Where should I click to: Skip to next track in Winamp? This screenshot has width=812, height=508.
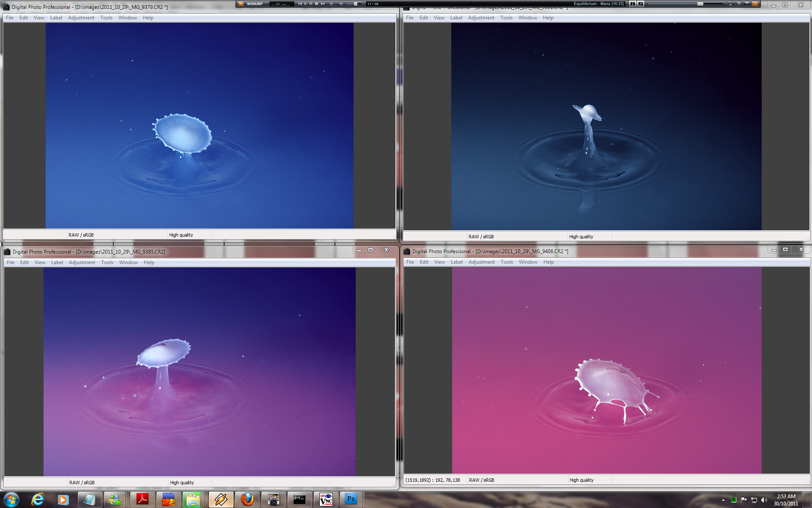tap(323, 3)
